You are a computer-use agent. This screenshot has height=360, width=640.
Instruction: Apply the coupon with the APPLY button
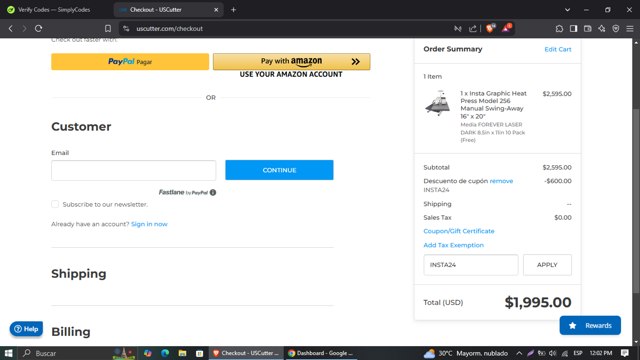(547, 265)
